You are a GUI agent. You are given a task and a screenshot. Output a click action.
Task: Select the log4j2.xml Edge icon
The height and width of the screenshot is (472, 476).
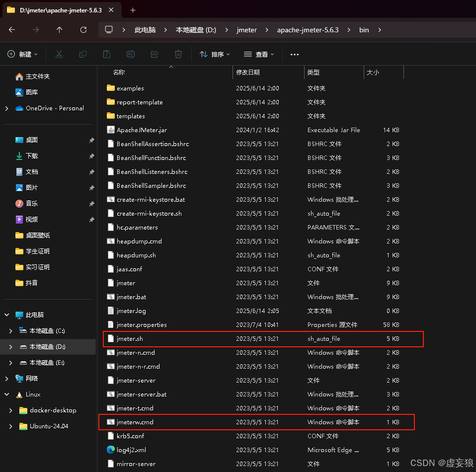tap(111, 450)
